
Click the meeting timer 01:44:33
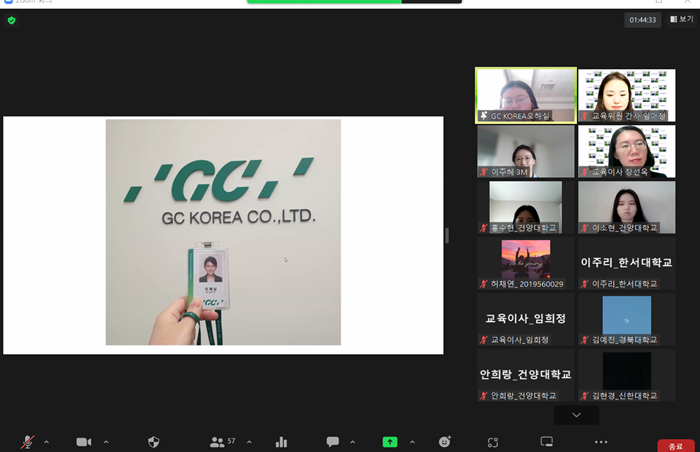(x=642, y=20)
